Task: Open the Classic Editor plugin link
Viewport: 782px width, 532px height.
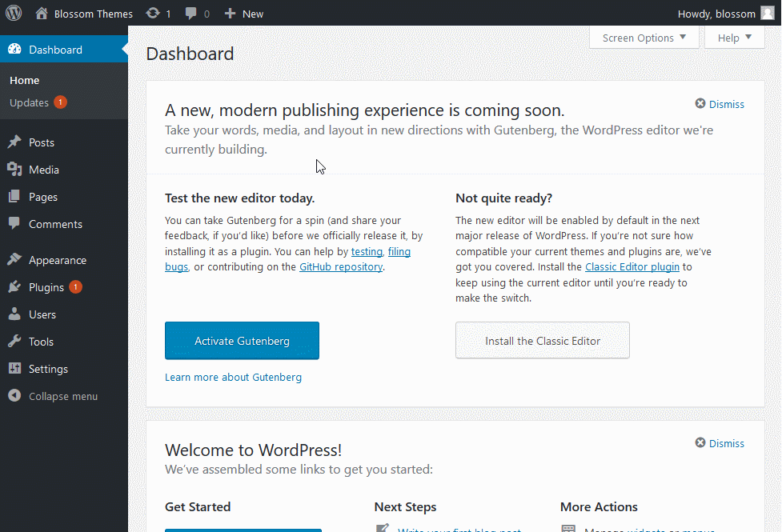Action: tap(632, 266)
